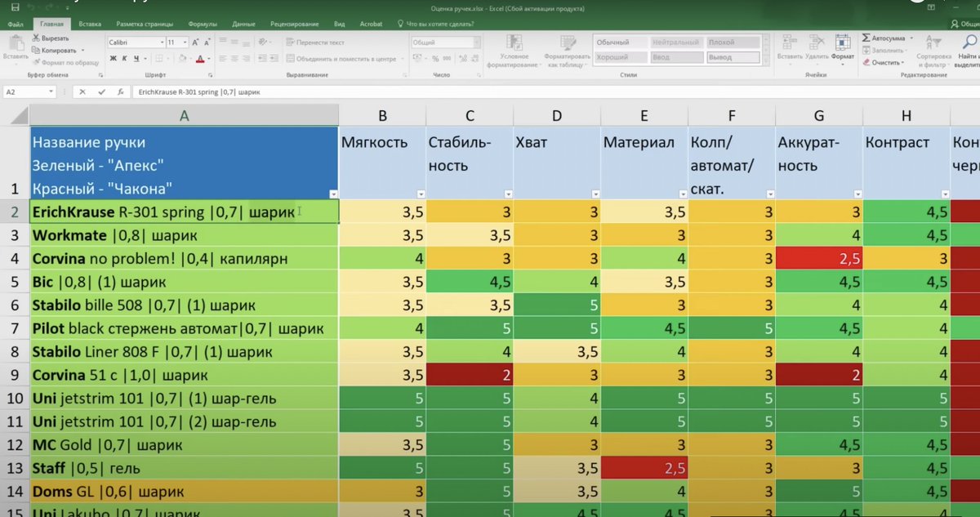Click the Сортировка и фильтр icon
Image resolution: width=980 pixels, height=517 pixels.
point(933,42)
